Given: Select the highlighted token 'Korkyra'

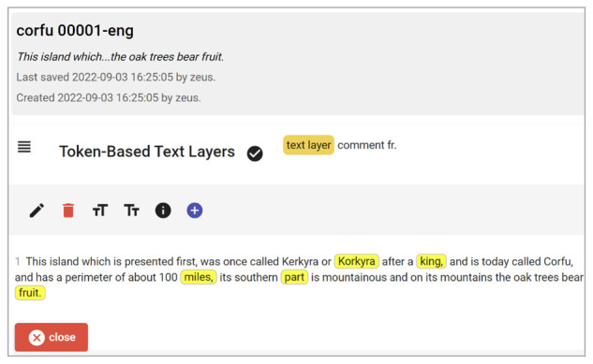Looking at the screenshot, I should (357, 261).
